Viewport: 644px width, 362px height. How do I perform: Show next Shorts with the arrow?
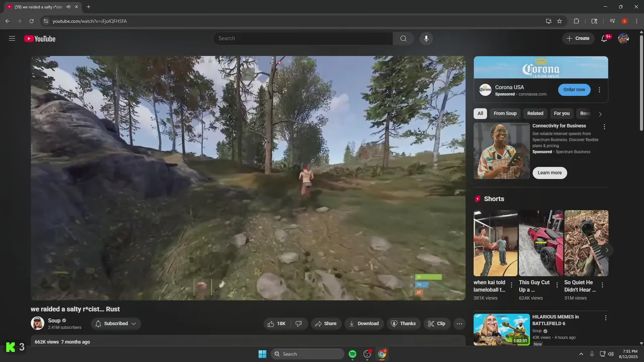click(x=607, y=250)
